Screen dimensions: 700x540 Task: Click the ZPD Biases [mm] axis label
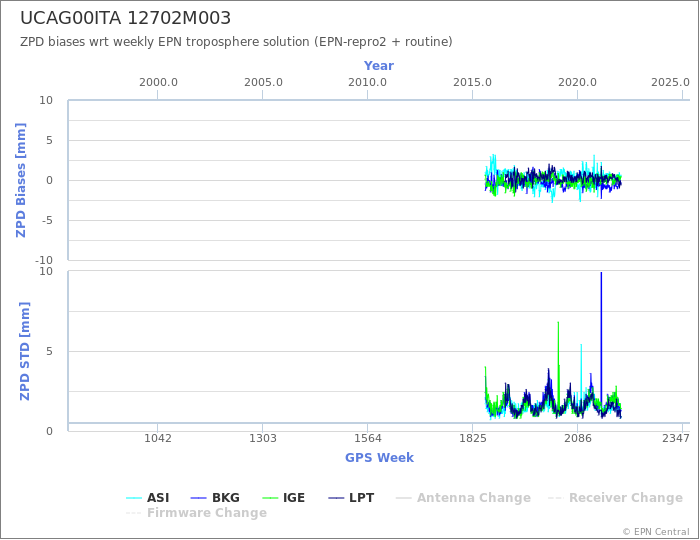[x=21, y=180]
